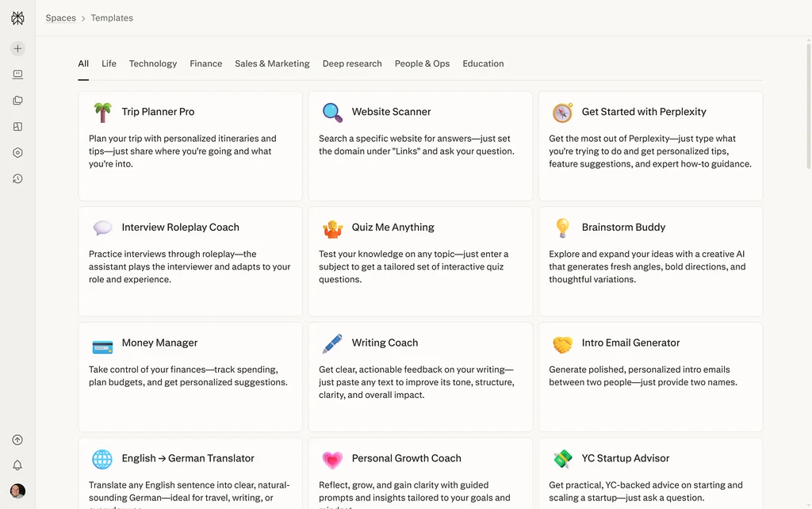Screen dimensions: 812x509
Task: Open the Interview Roleplay Coach title
Action: tap(180, 228)
